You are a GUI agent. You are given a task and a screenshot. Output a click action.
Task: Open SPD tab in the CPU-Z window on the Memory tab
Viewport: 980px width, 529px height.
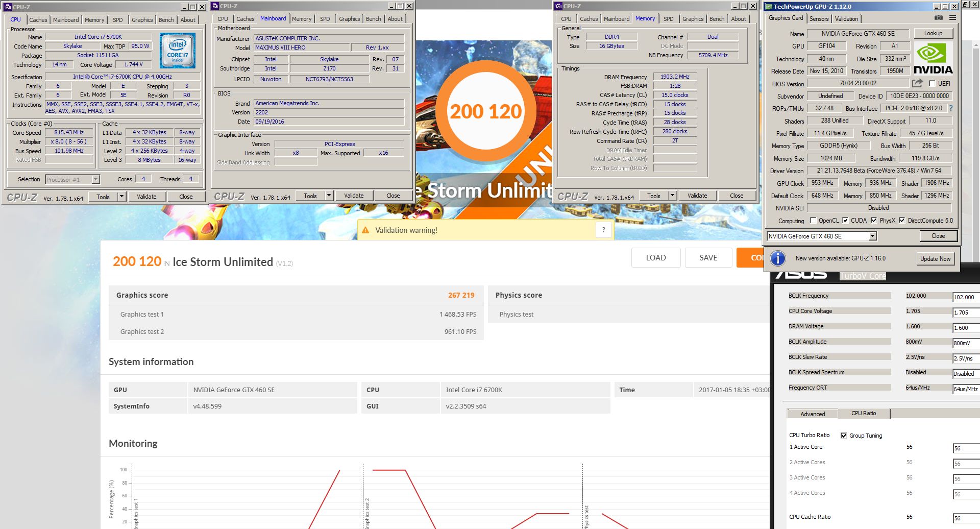click(668, 19)
